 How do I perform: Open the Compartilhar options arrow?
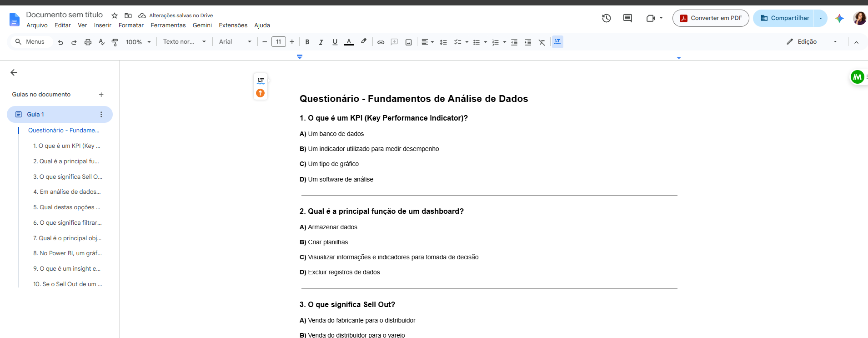coord(820,18)
